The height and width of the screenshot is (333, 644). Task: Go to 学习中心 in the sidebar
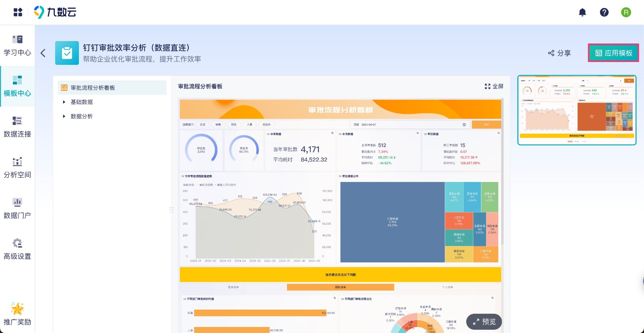tap(17, 46)
